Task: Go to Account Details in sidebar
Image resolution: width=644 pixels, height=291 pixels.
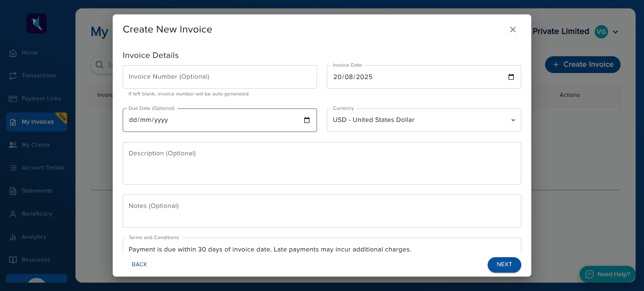Action: [43, 168]
